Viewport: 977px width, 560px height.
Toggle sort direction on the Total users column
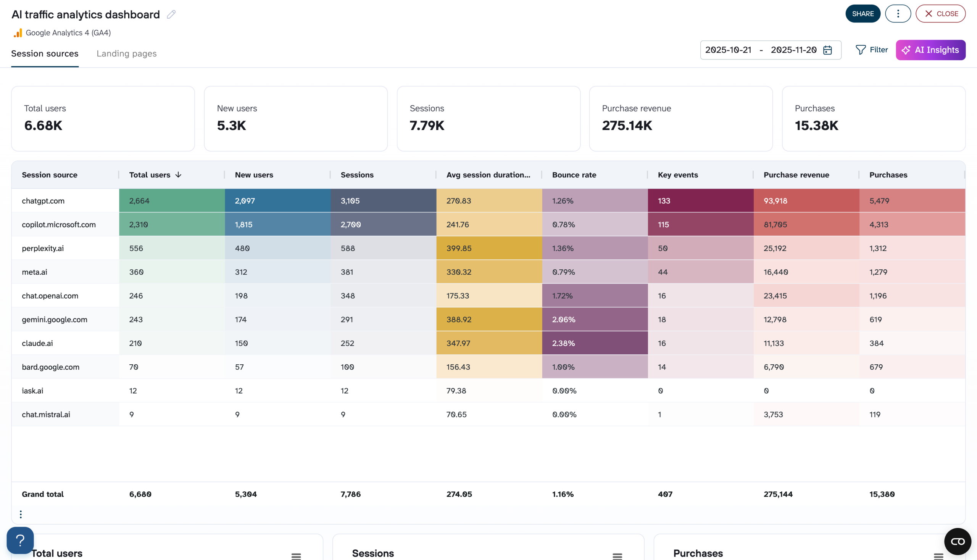pyautogui.click(x=179, y=174)
